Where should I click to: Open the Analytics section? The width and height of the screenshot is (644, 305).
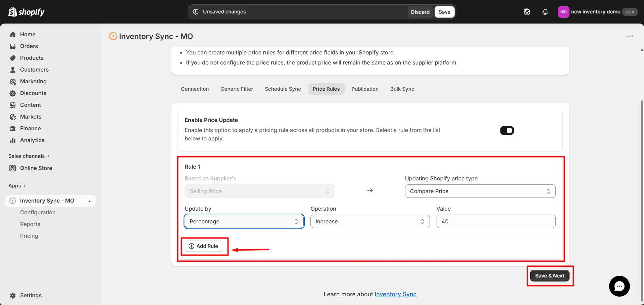[x=32, y=140]
